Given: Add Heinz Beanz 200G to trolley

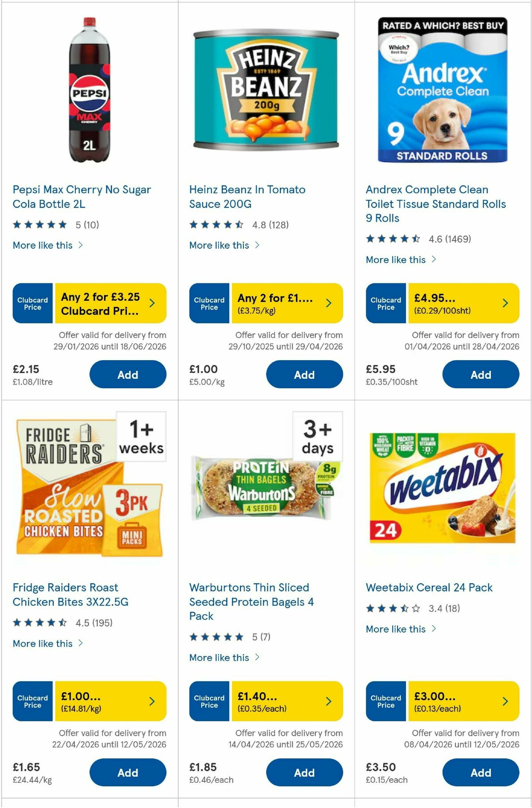Looking at the screenshot, I should click(x=304, y=374).
